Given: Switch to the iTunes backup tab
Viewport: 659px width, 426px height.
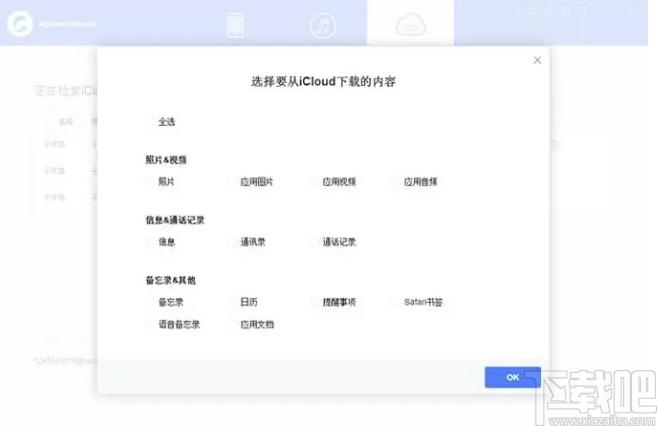Looking at the screenshot, I should [323, 25].
